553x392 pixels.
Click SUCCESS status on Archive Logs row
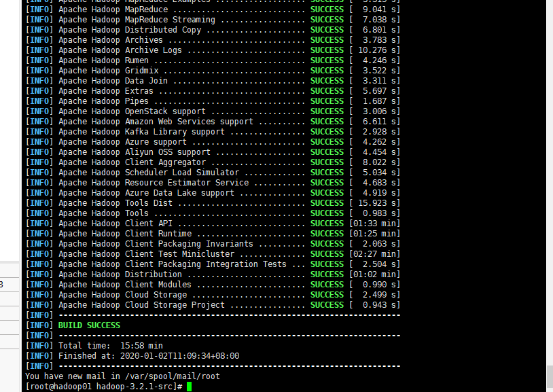coord(327,50)
